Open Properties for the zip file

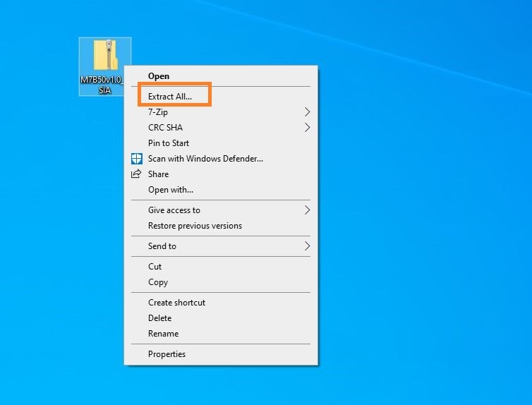[167, 354]
